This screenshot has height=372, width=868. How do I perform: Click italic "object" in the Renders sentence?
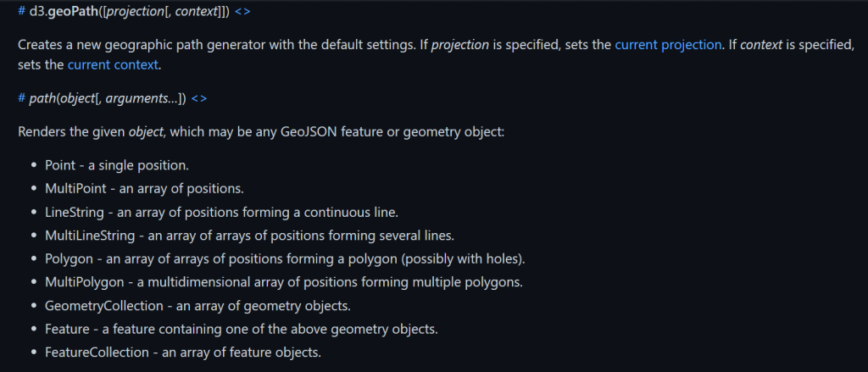147,133
